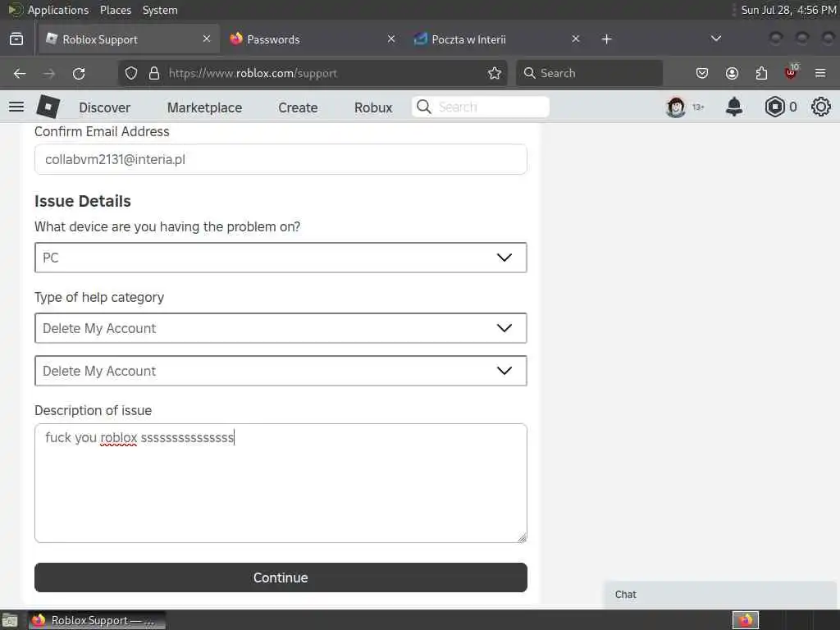The image size is (840, 630).
Task: Click the Continue button
Action: coord(281,577)
